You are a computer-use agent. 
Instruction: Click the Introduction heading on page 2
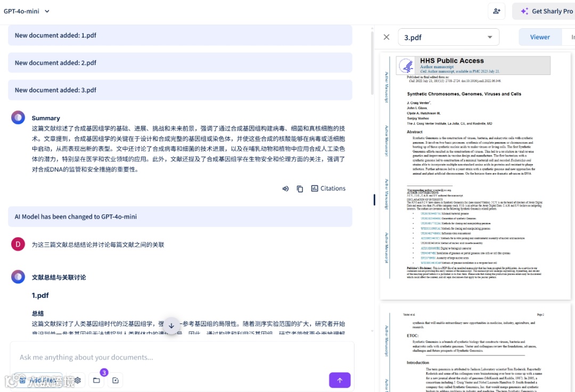click(418, 363)
